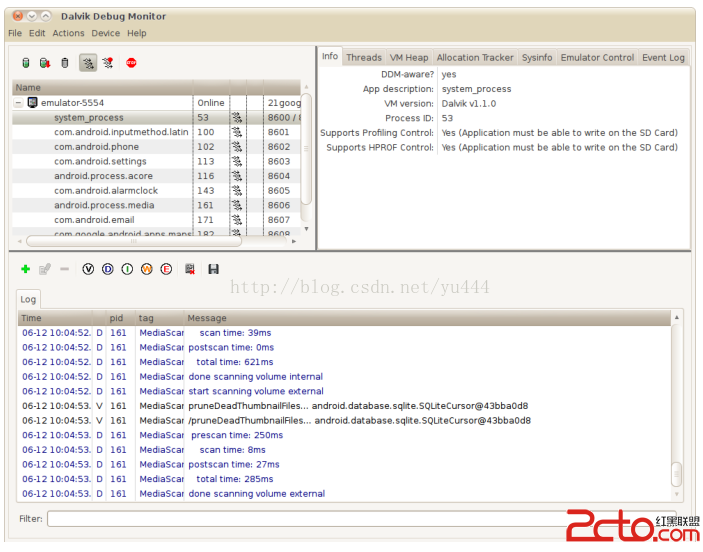This screenshot has width=703, height=552.
Task: Click the Export Log floppy icon
Action: pyautogui.click(x=213, y=269)
